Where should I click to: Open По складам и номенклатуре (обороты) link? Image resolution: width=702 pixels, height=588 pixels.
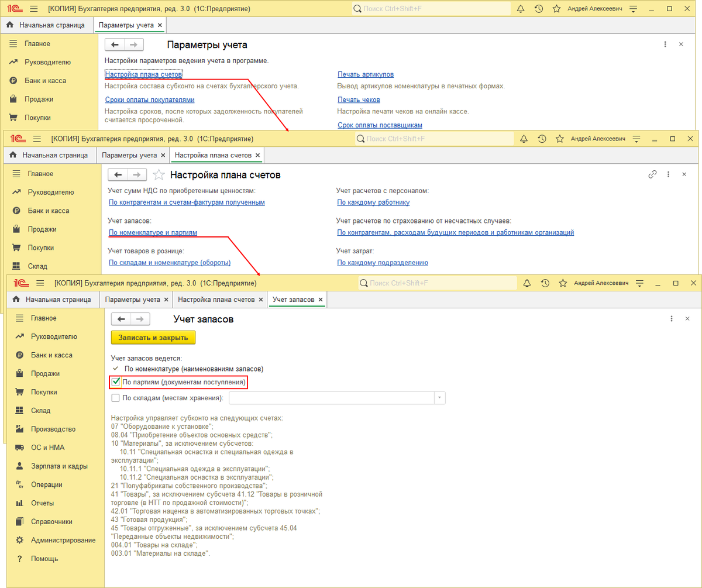170,263
